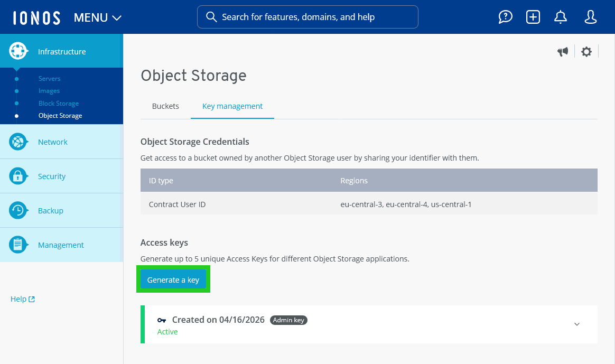Click the Backup clock icon

[x=18, y=210]
